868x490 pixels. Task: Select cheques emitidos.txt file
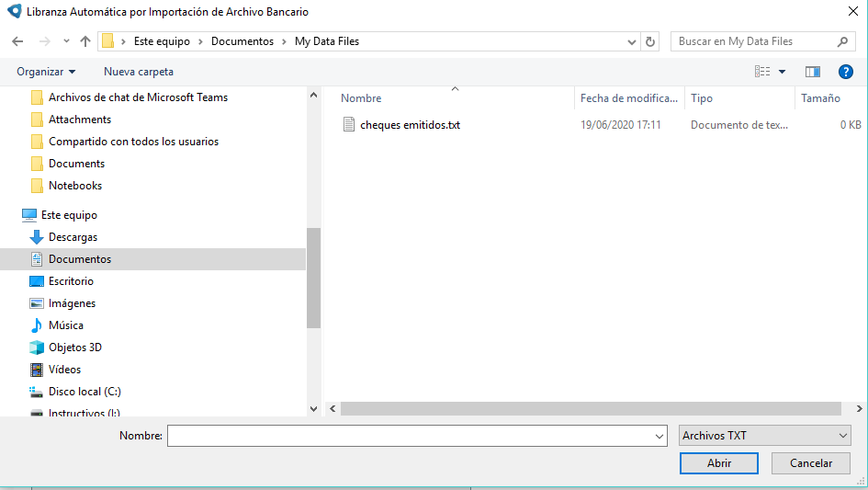click(x=410, y=125)
